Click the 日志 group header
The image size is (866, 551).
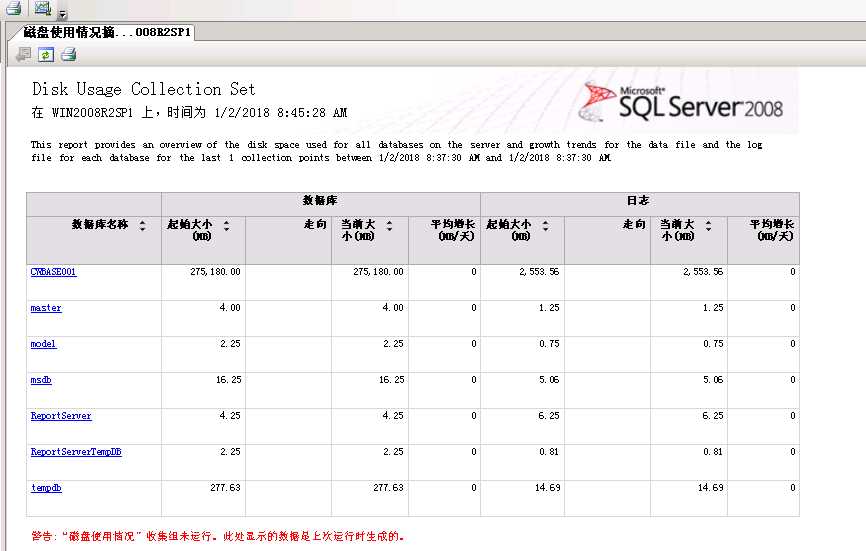tap(639, 200)
